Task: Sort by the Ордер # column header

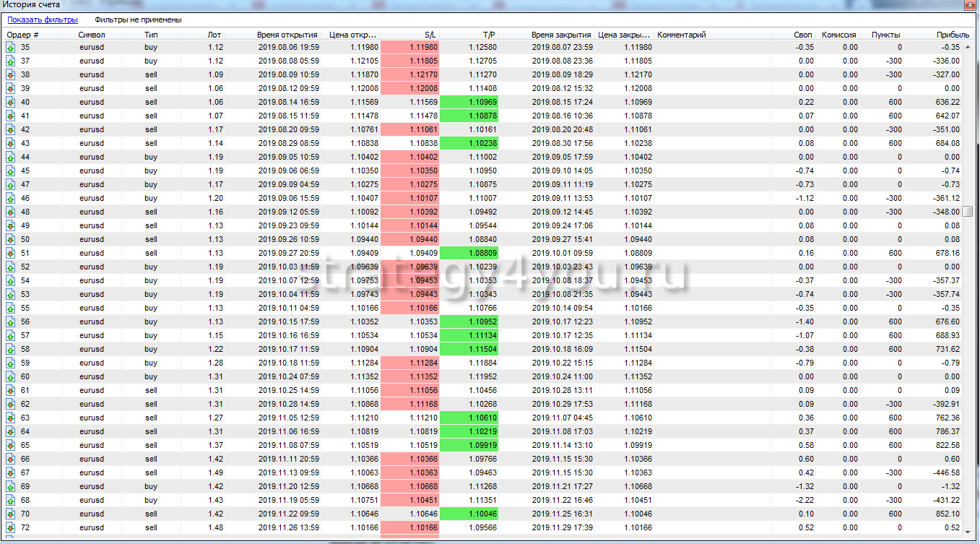Action: point(23,35)
